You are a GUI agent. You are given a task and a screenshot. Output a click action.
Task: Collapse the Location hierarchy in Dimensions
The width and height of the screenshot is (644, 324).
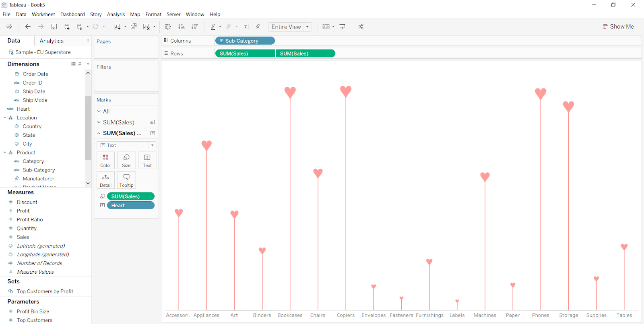(x=5, y=118)
